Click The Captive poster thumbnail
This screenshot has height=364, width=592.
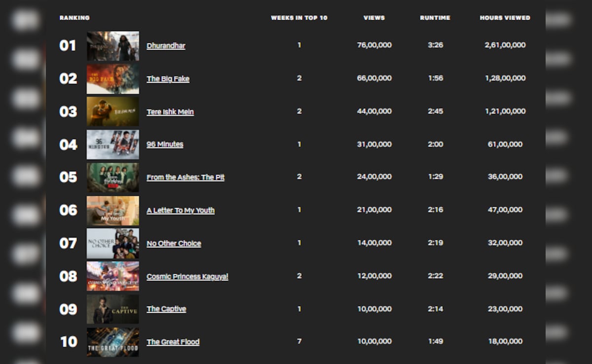[x=112, y=309]
